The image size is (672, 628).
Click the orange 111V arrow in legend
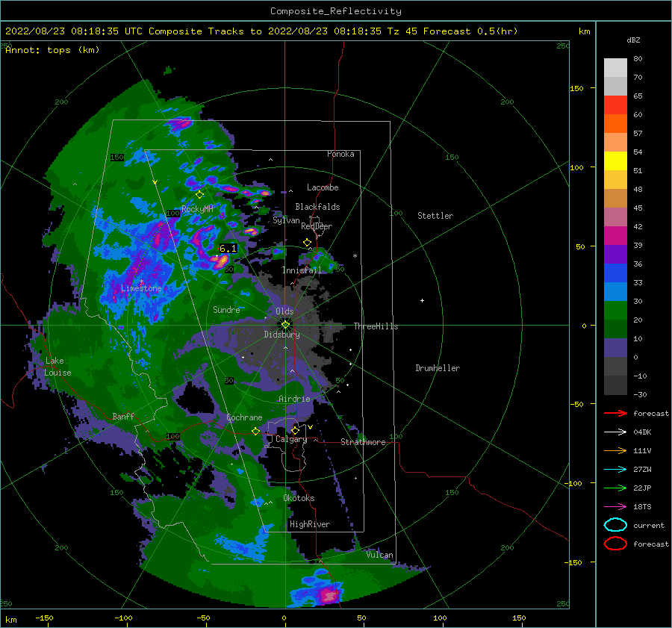click(x=615, y=450)
